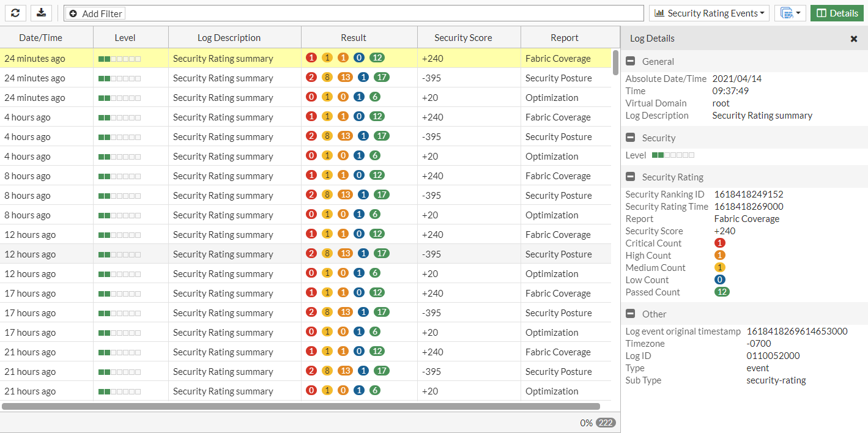Click the green Passed Count badge
Image resolution: width=868 pixels, height=433 pixels.
[722, 292]
